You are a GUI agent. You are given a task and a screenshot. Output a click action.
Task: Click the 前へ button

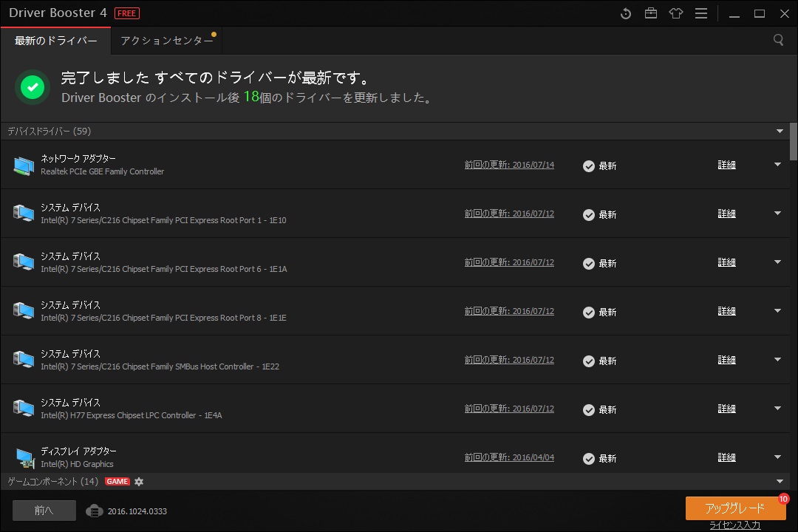tap(44, 510)
